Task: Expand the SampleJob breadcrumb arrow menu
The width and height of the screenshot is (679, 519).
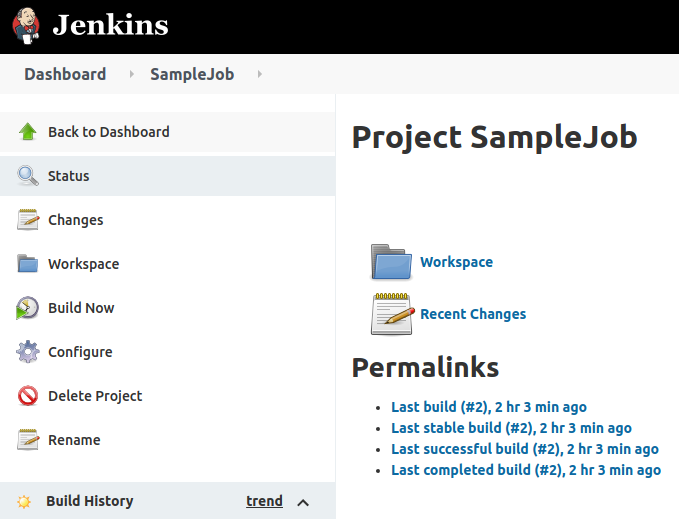Action: coord(260,74)
